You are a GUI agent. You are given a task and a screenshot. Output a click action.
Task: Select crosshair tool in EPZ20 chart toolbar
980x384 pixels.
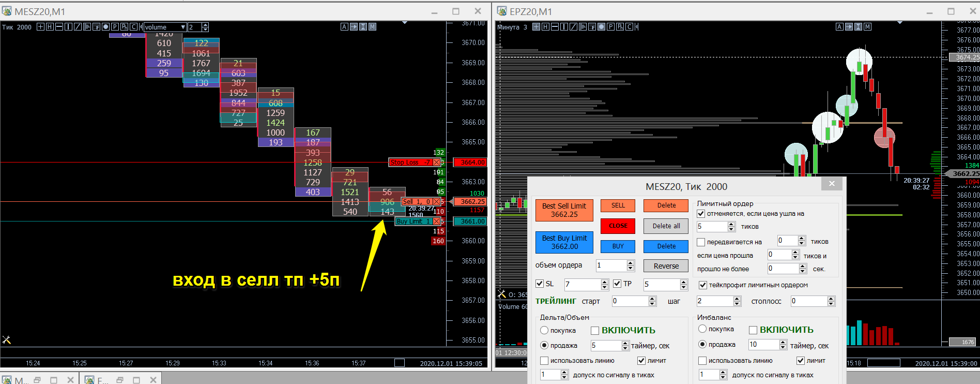pyautogui.click(x=536, y=27)
